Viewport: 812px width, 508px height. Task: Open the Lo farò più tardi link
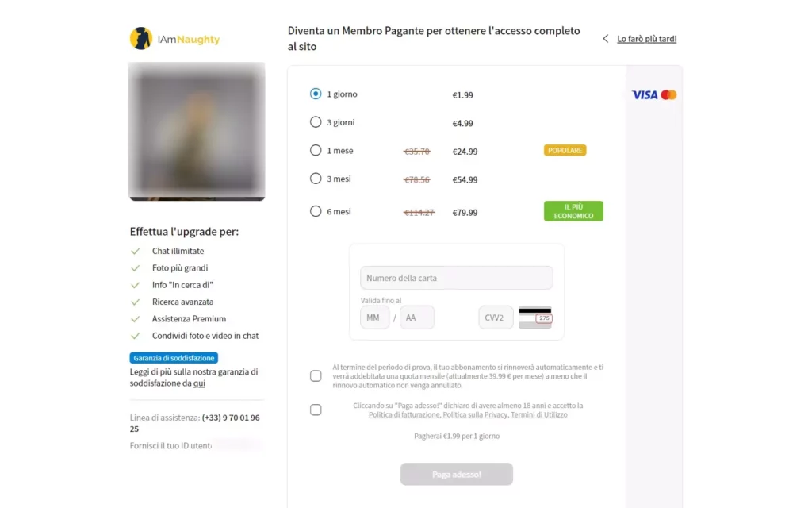[646, 39]
